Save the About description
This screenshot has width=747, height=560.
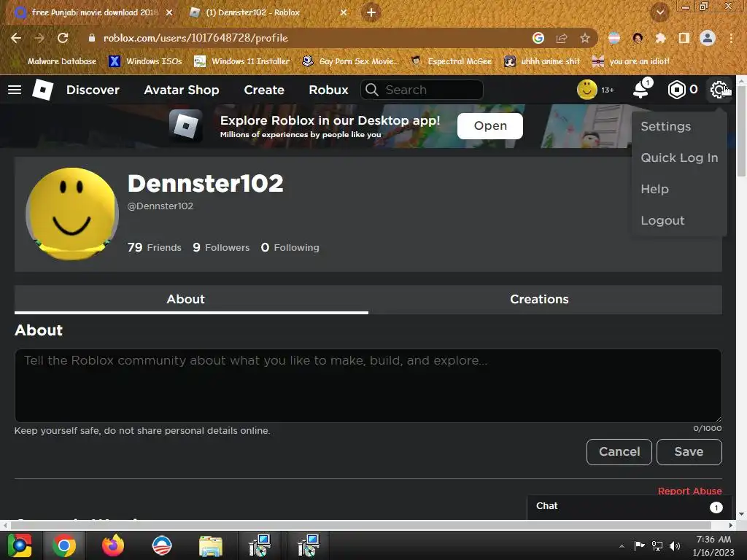click(x=689, y=451)
